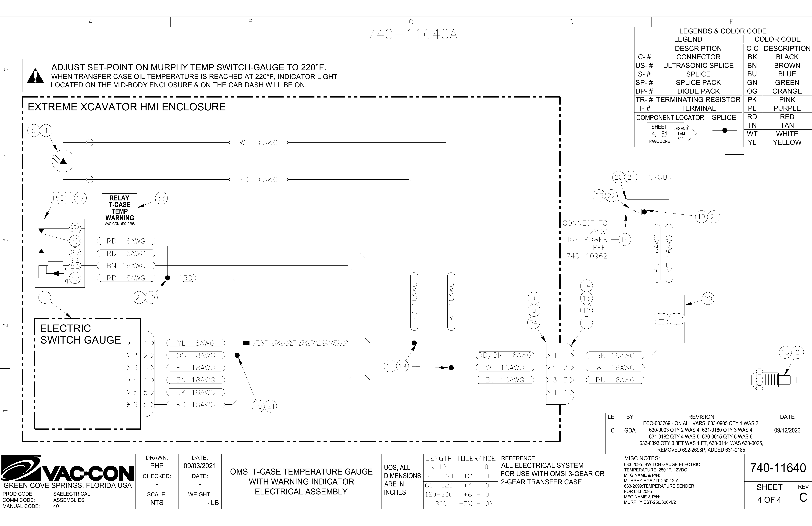Click splice dot on OG 18AWG wire
812x526 pixels.
(237, 356)
